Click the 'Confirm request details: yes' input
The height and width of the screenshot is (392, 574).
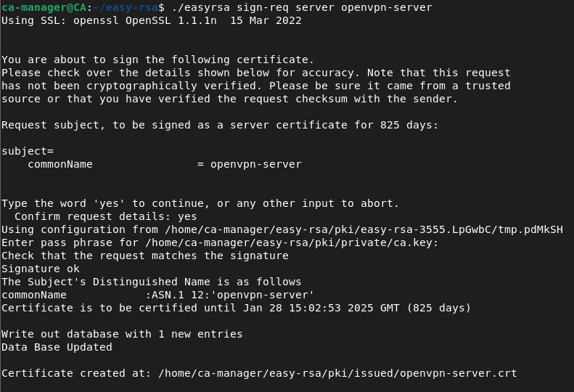[105, 216]
